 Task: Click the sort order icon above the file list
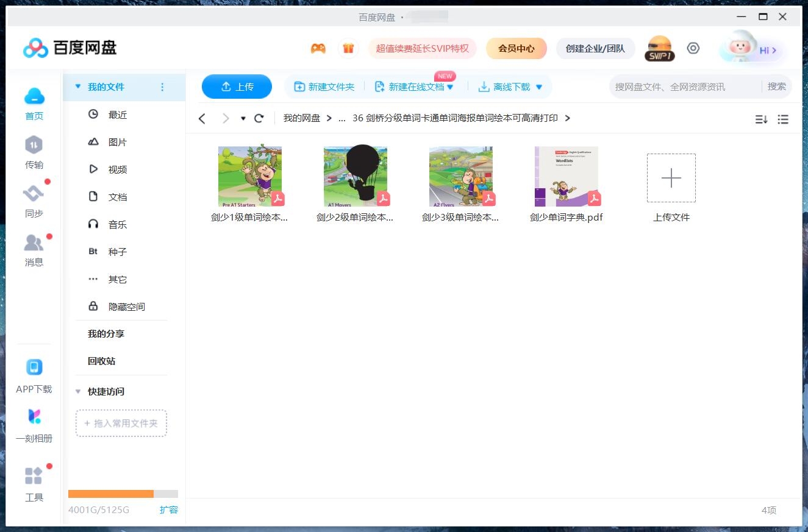tap(761, 119)
